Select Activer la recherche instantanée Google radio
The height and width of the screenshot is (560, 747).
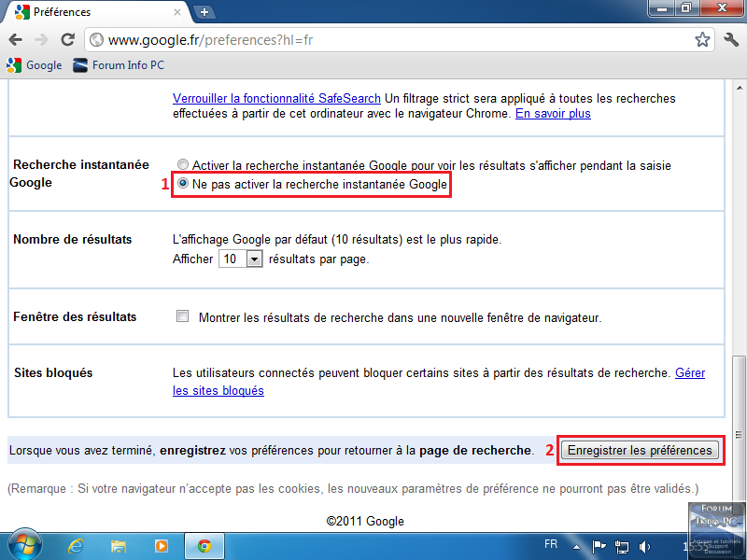click(x=182, y=165)
